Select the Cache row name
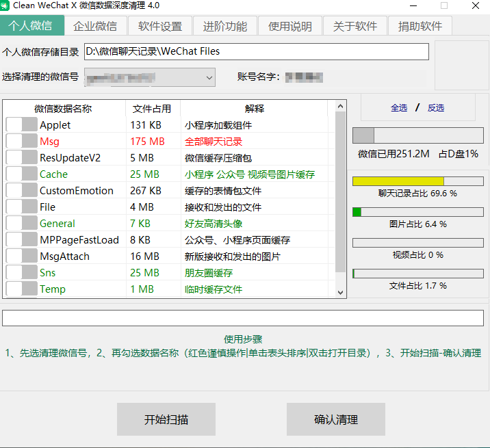Screen dimensions: 490x448 point(53,174)
